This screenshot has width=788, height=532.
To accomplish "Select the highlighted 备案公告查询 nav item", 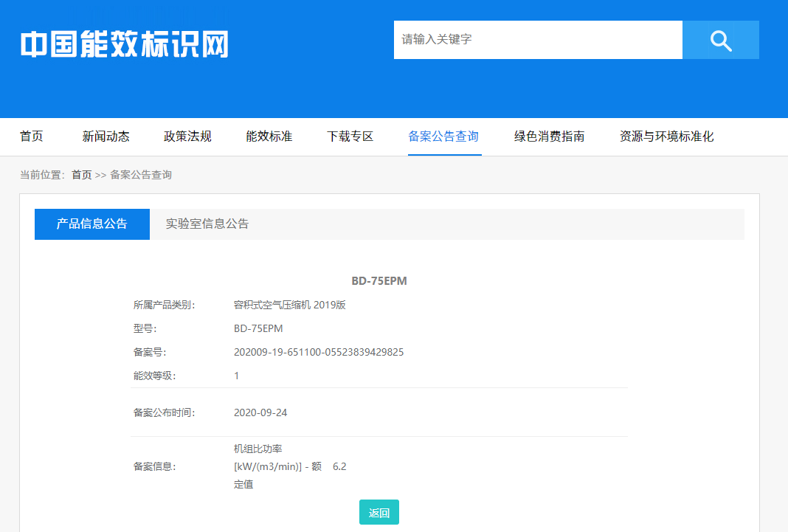I will coord(443,137).
